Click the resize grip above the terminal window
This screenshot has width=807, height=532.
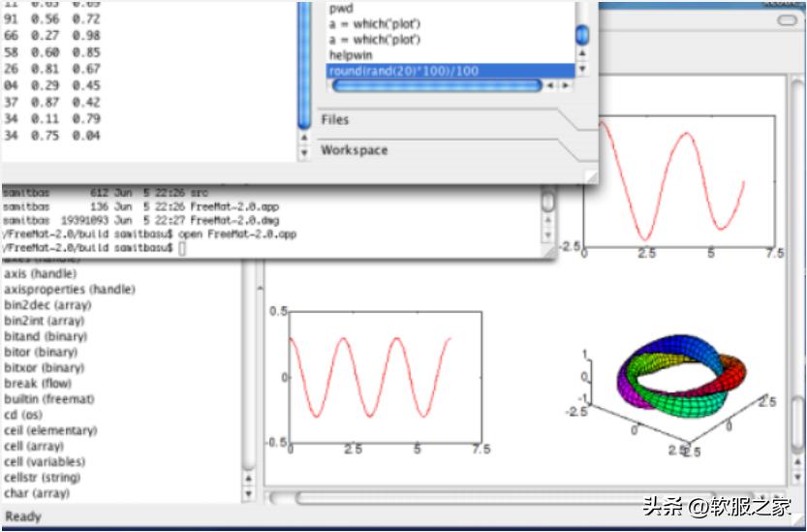tap(588, 175)
